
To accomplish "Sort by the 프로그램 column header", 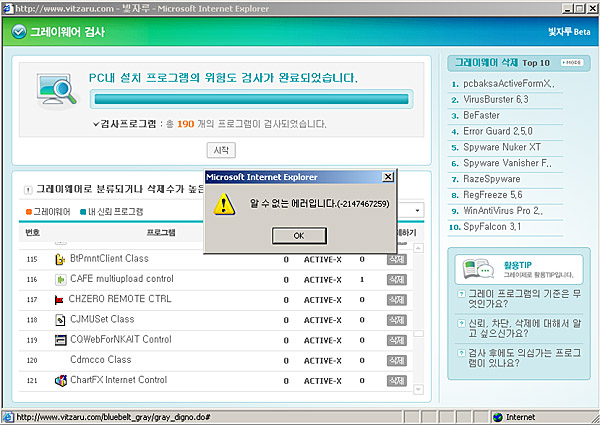I will (161, 233).
